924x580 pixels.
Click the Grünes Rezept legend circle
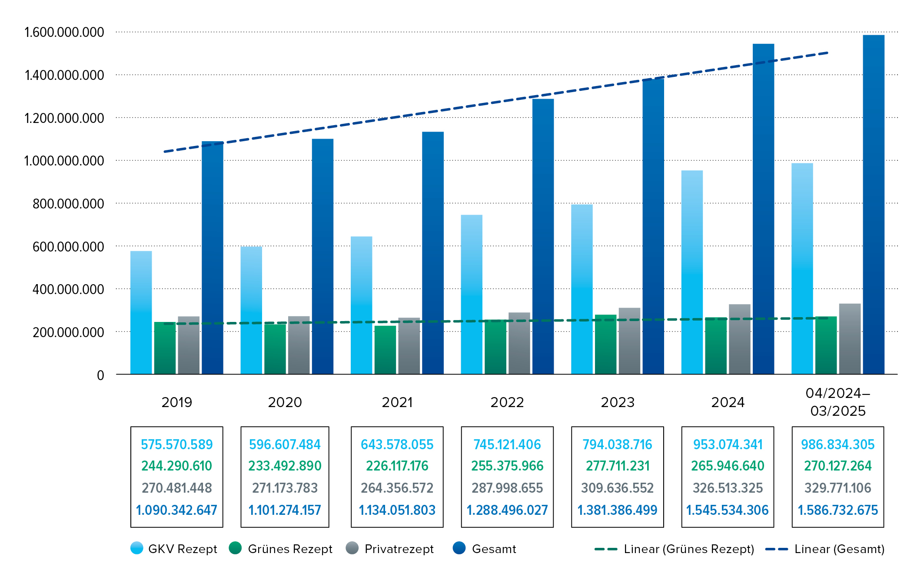tap(235, 548)
